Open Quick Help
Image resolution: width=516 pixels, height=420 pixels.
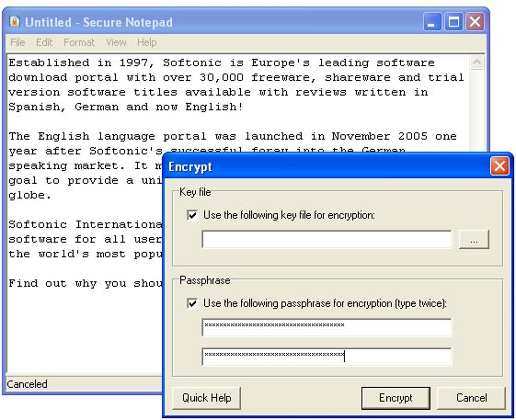[x=207, y=398]
